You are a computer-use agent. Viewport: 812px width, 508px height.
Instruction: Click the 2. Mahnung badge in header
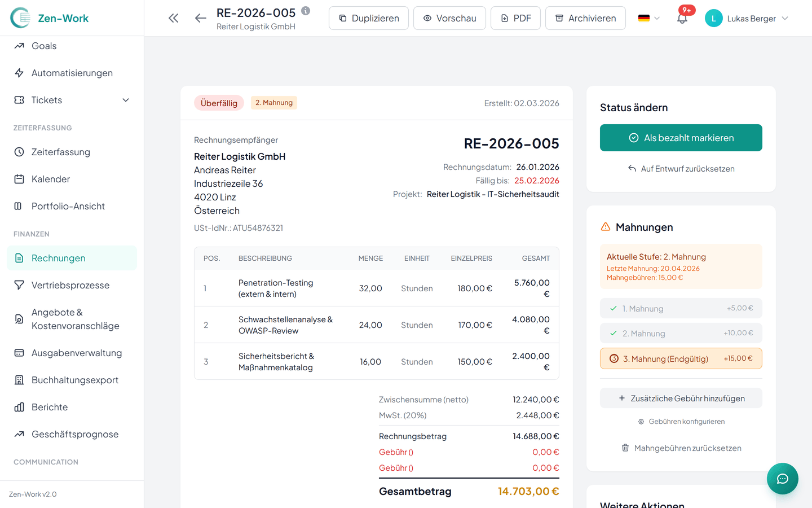(274, 103)
